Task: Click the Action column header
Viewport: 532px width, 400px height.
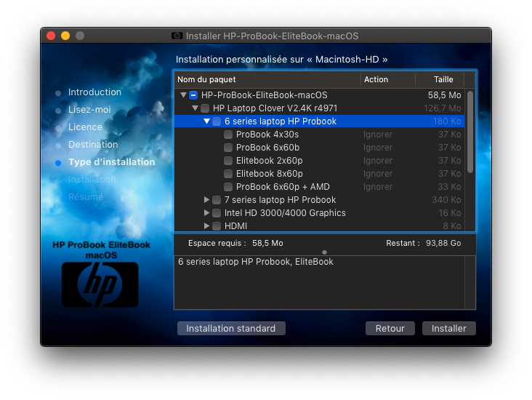Action: 388,79
